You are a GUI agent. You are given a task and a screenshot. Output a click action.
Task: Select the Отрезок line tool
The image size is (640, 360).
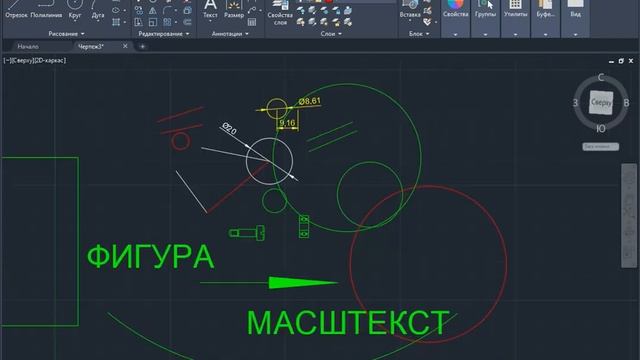[16, 9]
